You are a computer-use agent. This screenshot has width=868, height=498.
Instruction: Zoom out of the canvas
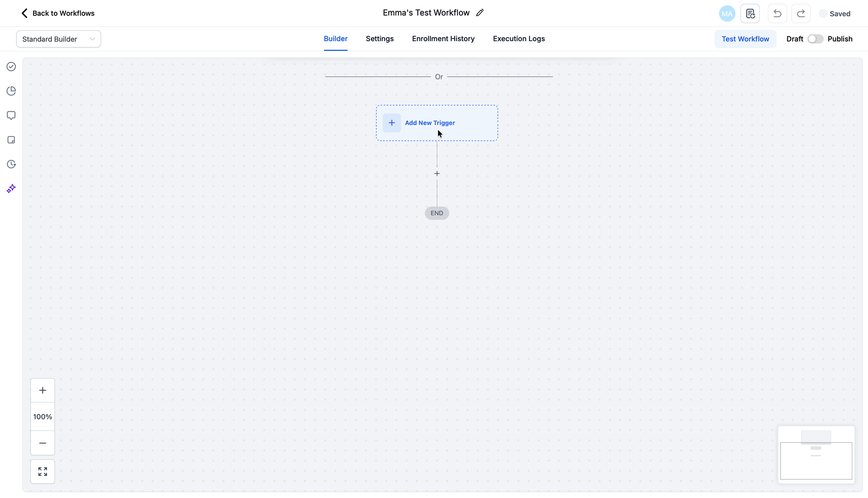(x=43, y=443)
